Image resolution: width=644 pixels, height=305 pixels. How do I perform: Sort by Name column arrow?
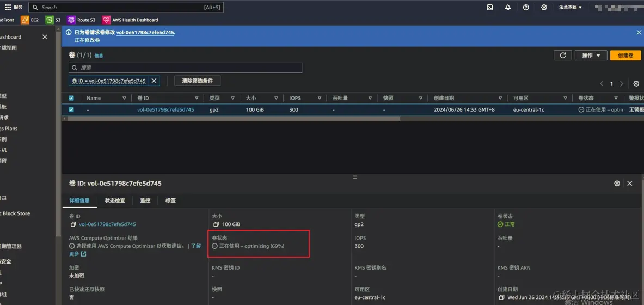[124, 98]
